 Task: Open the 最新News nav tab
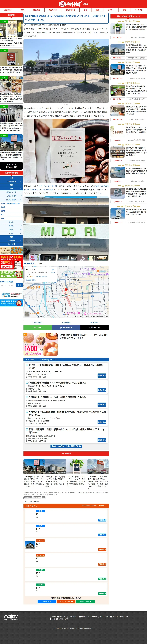pyautogui.click(x=8, y=10)
